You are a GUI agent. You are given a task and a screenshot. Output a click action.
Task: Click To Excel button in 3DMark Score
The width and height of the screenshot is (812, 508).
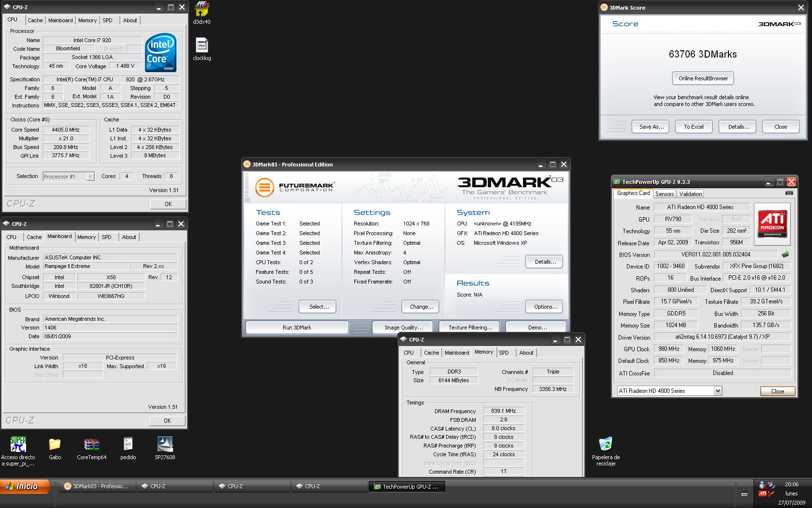(694, 127)
